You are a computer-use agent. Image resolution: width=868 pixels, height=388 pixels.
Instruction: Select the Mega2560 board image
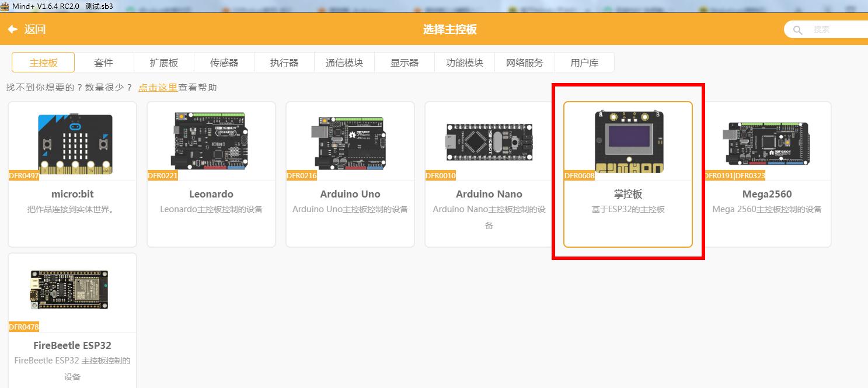point(768,143)
